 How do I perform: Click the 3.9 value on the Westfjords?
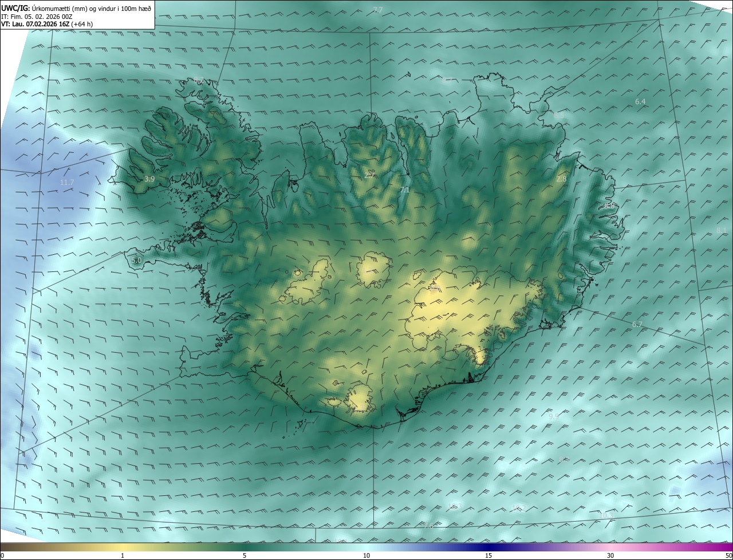[x=149, y=179]
